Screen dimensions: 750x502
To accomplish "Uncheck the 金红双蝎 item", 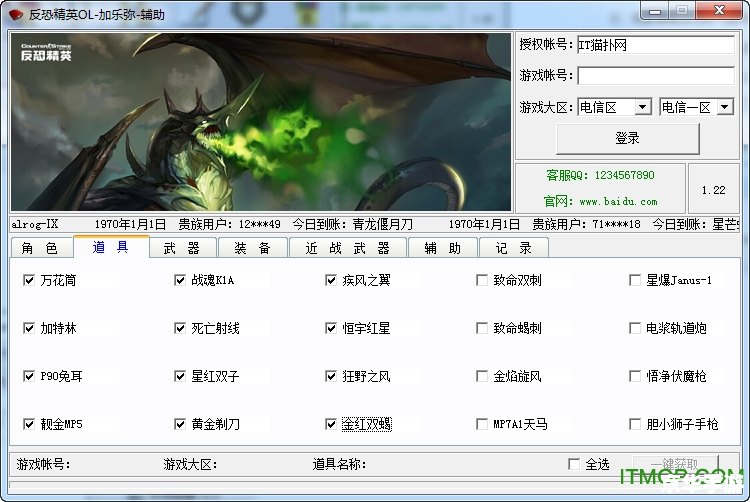I will 331,424.
